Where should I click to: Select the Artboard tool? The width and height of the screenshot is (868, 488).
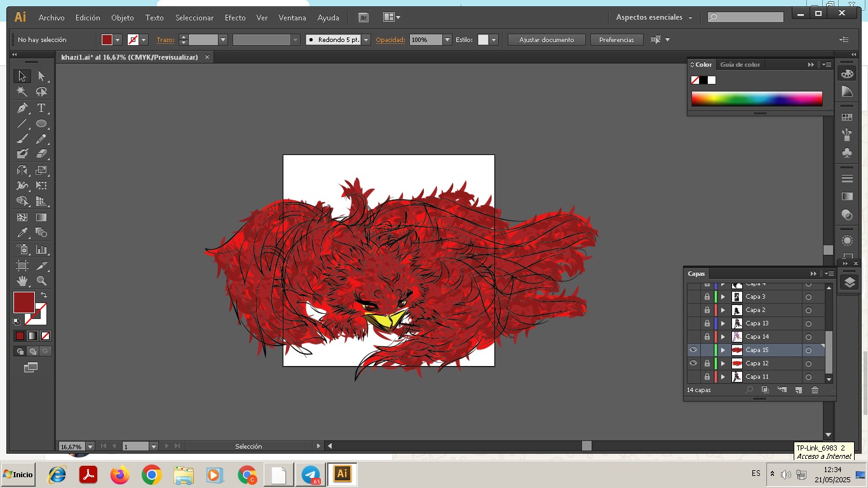click(22, 266)
